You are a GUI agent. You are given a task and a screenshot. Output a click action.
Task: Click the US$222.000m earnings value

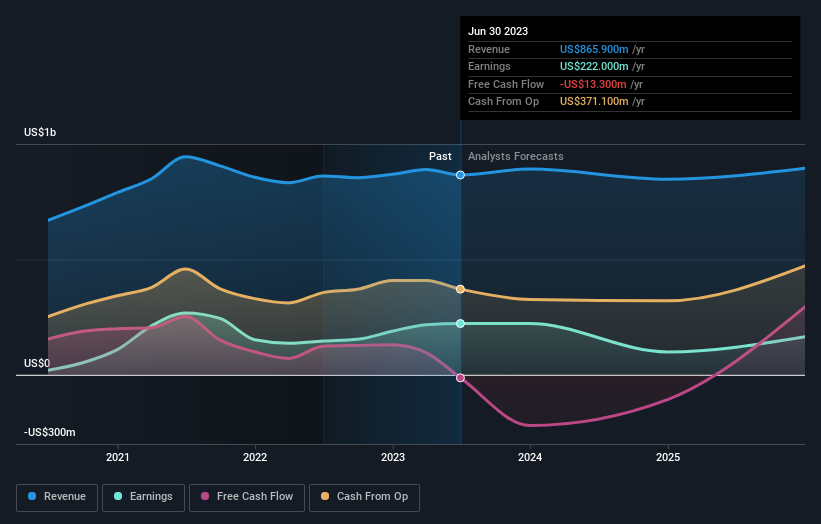594,66
